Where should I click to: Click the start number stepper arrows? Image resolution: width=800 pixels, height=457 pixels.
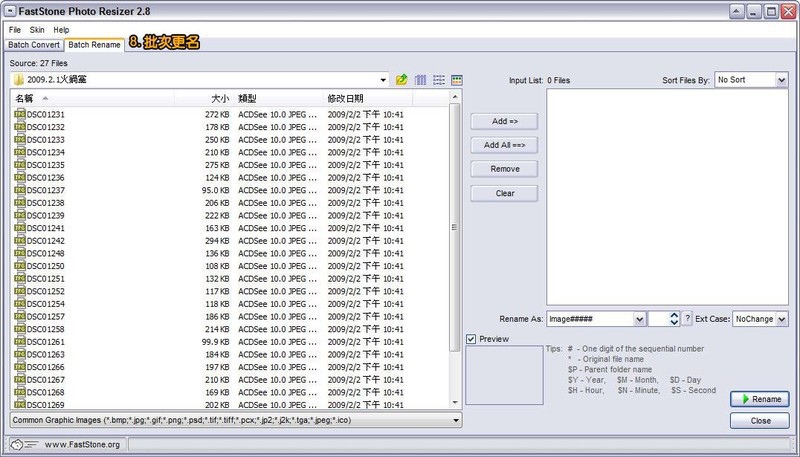[x=674, y=319]
